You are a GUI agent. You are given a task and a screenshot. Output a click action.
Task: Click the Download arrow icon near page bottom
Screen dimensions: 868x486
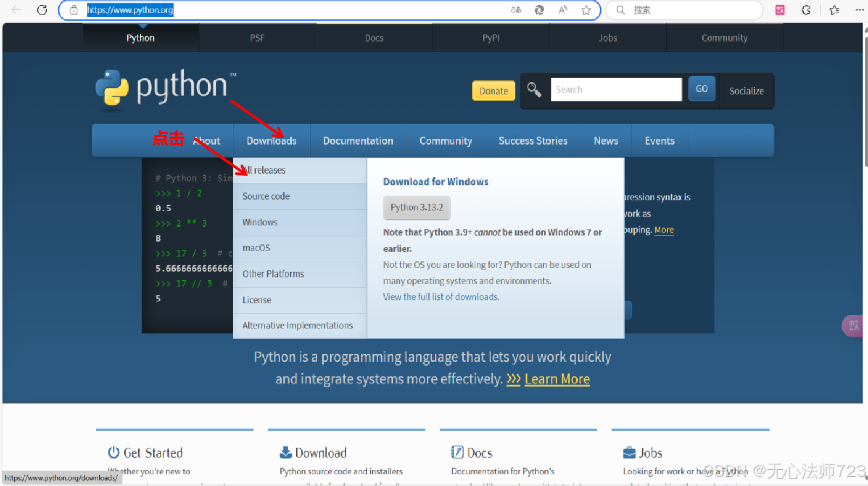(x=284, y=453)
